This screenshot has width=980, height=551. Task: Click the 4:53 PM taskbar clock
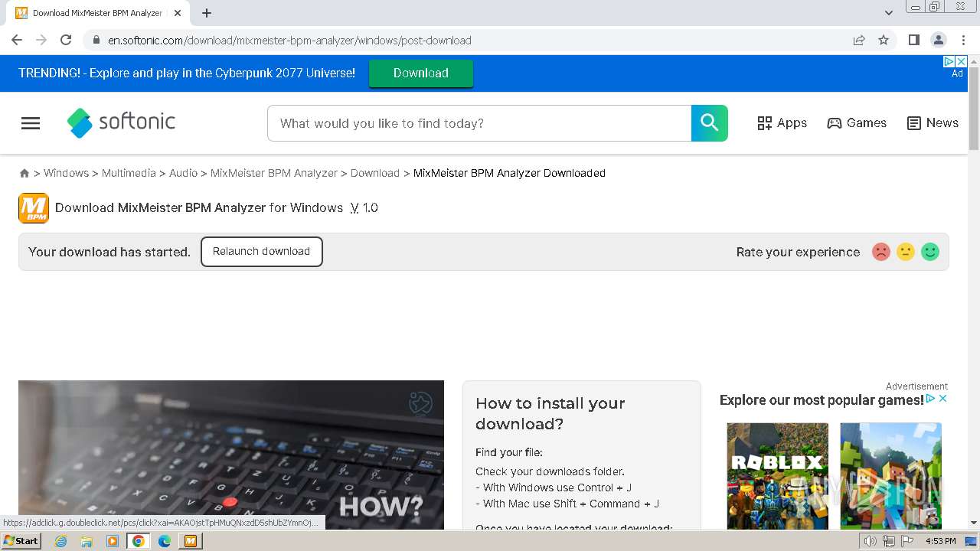pyautogui.click(x=941, y=541)
